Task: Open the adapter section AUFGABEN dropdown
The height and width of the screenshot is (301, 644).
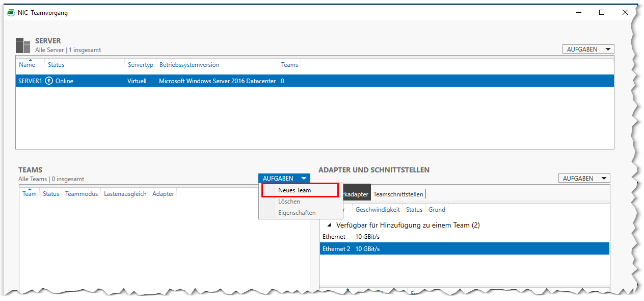Action: (584, 178)
